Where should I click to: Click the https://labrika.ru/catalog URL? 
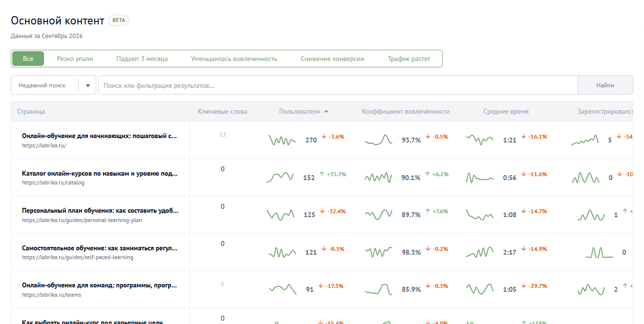click(53, 183)
